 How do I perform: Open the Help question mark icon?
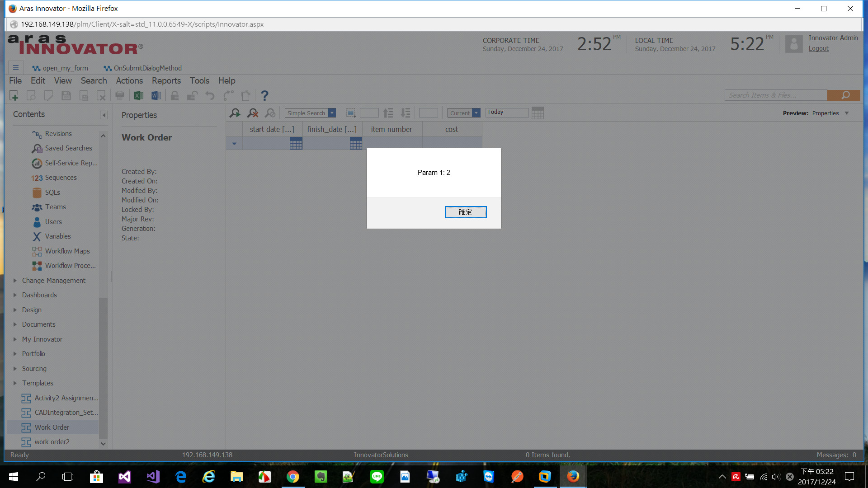(264, 96)
